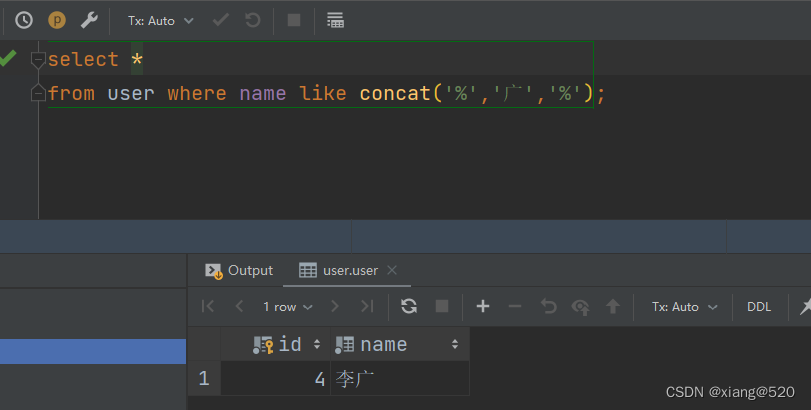811x410 pixels.
Task: Click the column identifier name in query
Action: coord(263,94)
